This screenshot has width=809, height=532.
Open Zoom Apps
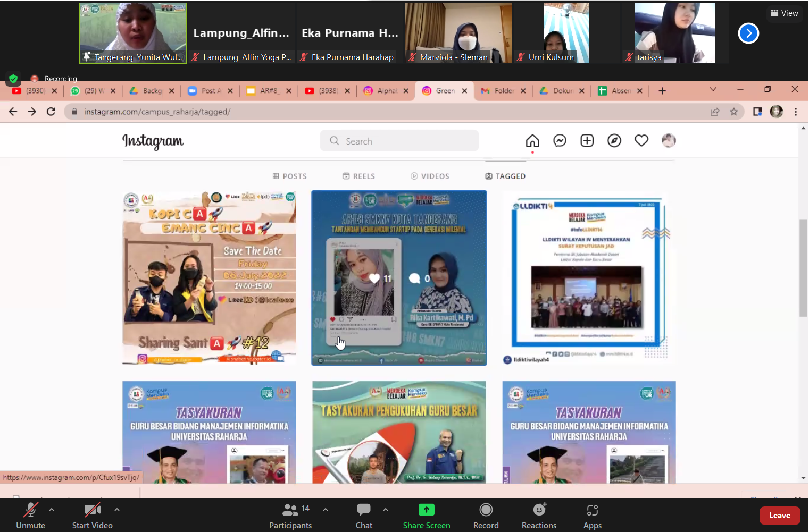(593, 516)
